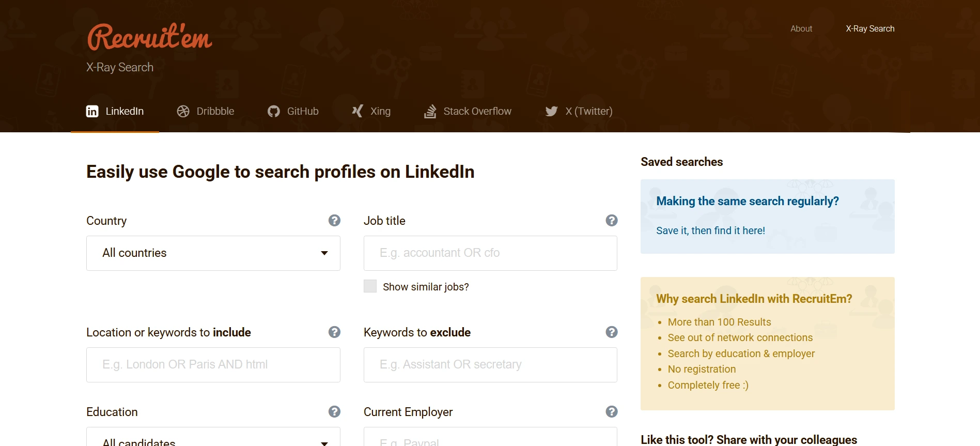This screenshot has height=446, width=980.
Task: Switch to the Dribbble tab
Action: 206,111
